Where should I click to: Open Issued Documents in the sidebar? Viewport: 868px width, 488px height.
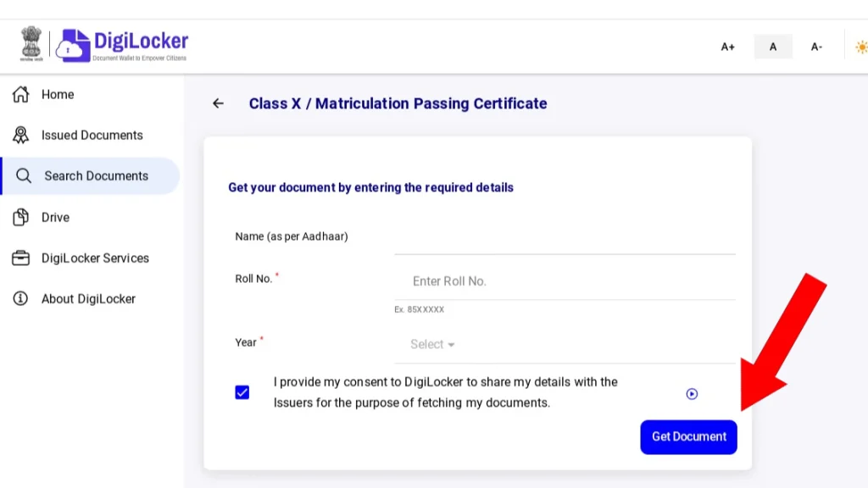tap(92, 135)
